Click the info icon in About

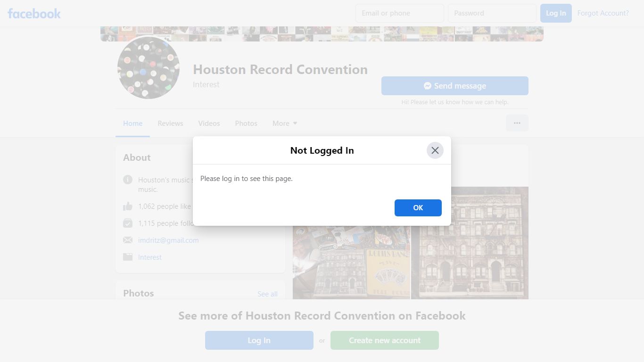click(x=128, y=180)
